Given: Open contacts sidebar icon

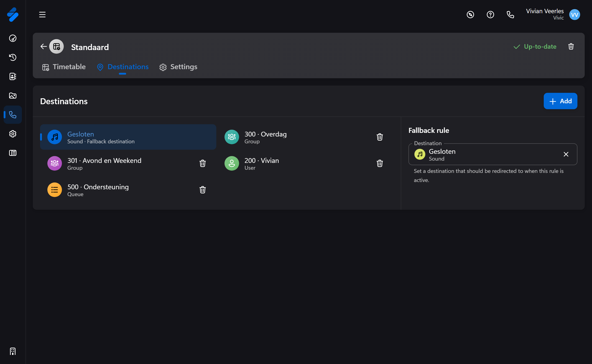Looking at the screenshot, I should click(x=13, y=76).
